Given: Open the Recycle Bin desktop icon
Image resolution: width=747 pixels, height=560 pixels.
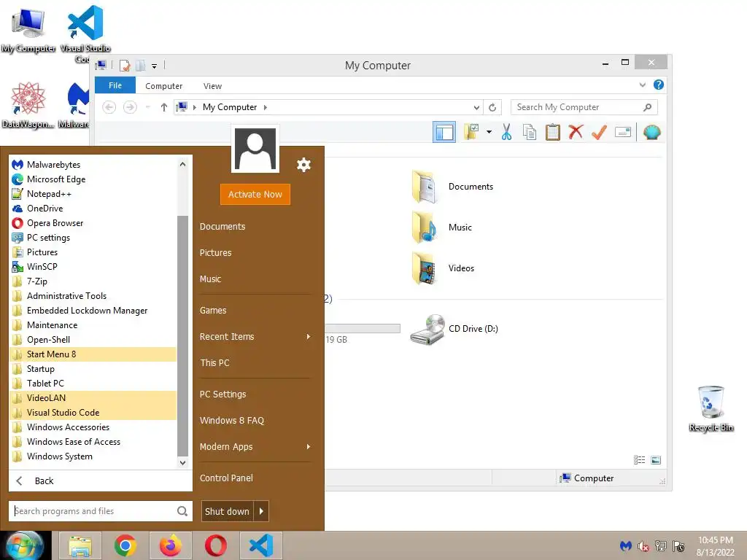Looking at the screenshot, I should [x=711, y=408].
